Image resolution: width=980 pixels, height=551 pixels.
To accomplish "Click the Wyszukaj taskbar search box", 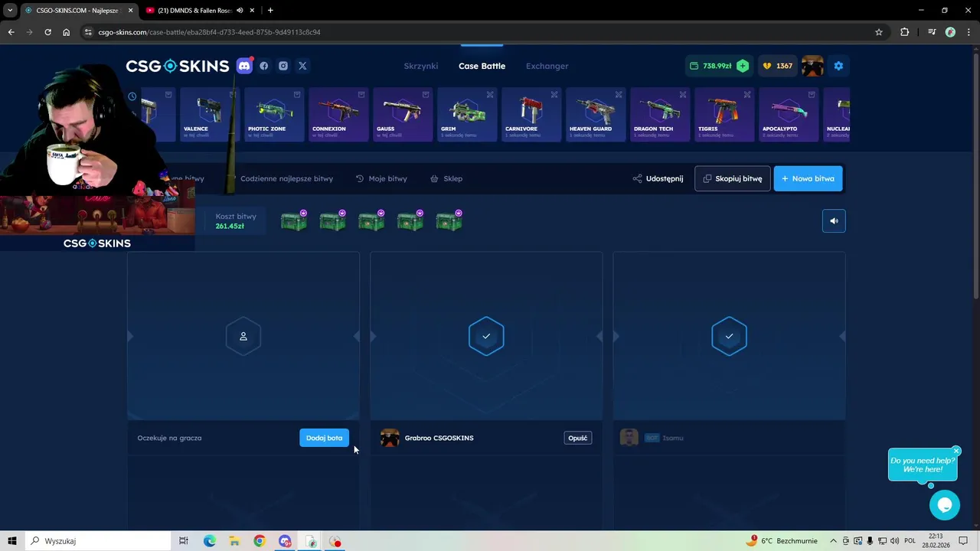I will [98, 541].
